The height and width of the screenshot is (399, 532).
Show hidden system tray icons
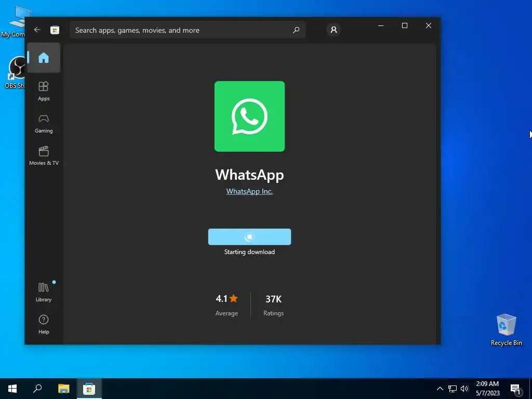point(440,389)
